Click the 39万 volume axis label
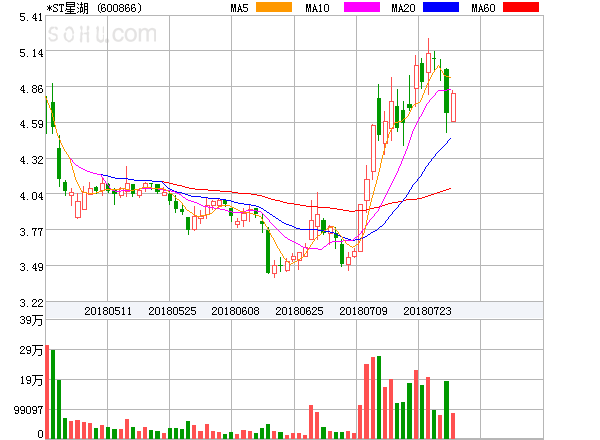The width and height of the screenshot is (600, 440). pyautogui.click(x=31, y=320)
